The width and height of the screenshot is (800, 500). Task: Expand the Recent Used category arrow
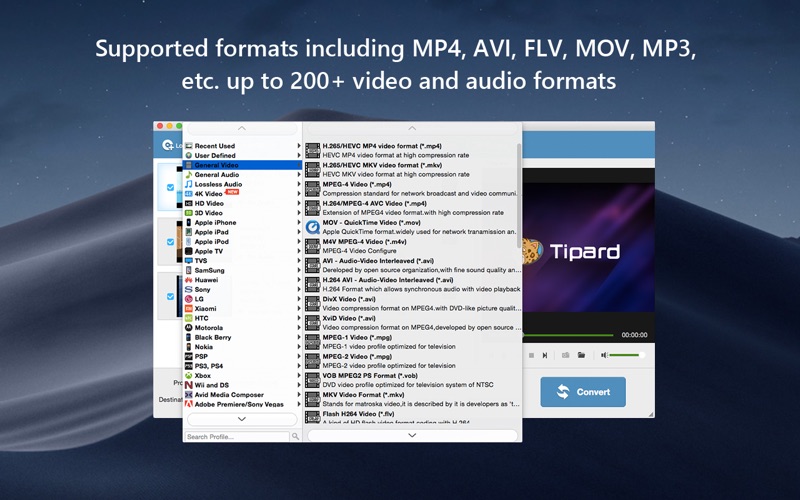point(299,146)
